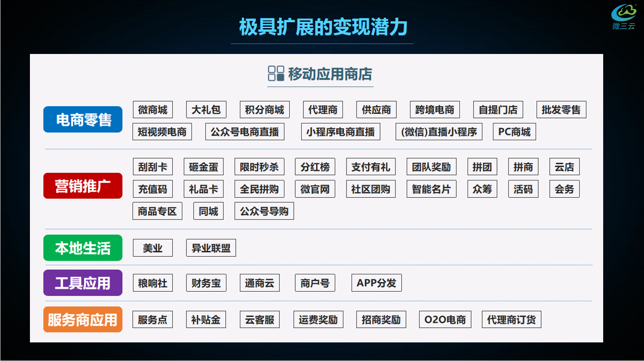This screenshot has height=361, width=644.
Task: Click the 分红榜 box
Action: [315, 166]
